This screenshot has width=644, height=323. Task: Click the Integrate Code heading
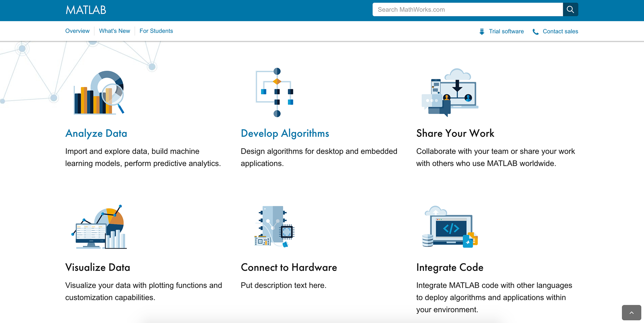[450, 267]
